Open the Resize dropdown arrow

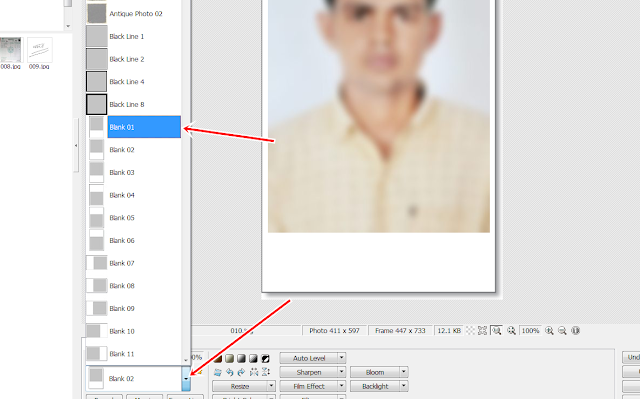click(x=271, y=386)
